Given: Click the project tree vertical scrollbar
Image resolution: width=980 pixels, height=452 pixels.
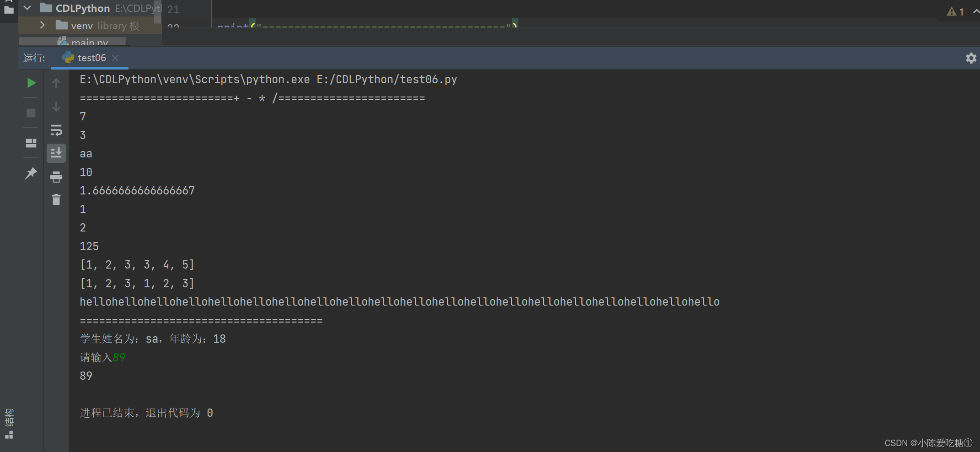Looking at the screenshot, I should 157,12.
